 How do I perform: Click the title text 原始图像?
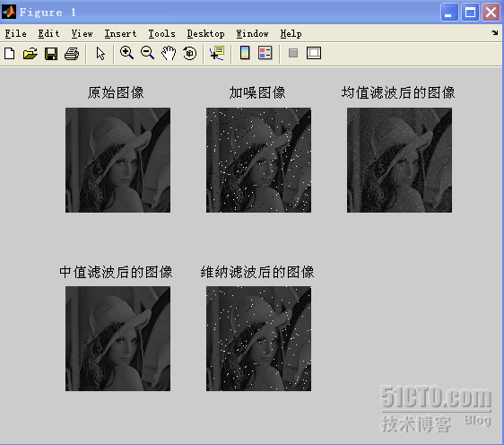[116, 92]
